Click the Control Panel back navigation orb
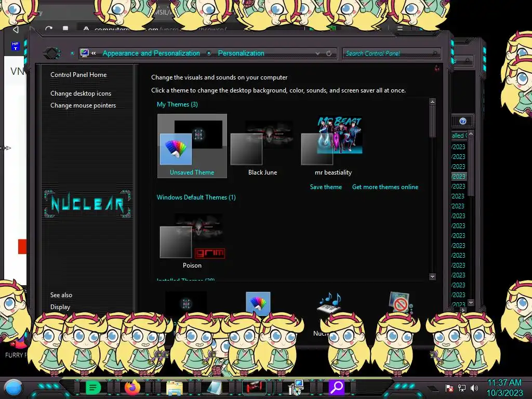 (52, 54)
